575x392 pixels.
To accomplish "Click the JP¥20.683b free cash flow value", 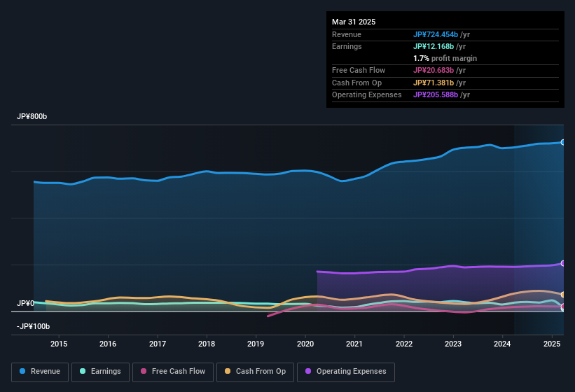I will click(434, 70).
